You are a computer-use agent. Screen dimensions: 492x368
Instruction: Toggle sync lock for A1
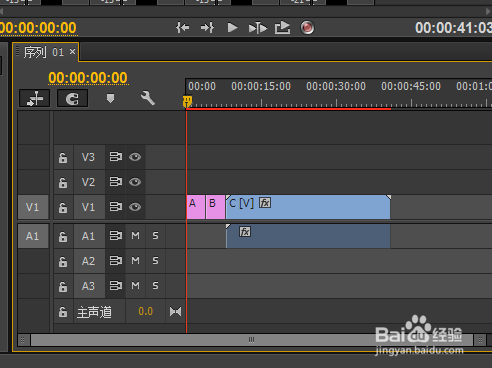click(x=116, y=236)
